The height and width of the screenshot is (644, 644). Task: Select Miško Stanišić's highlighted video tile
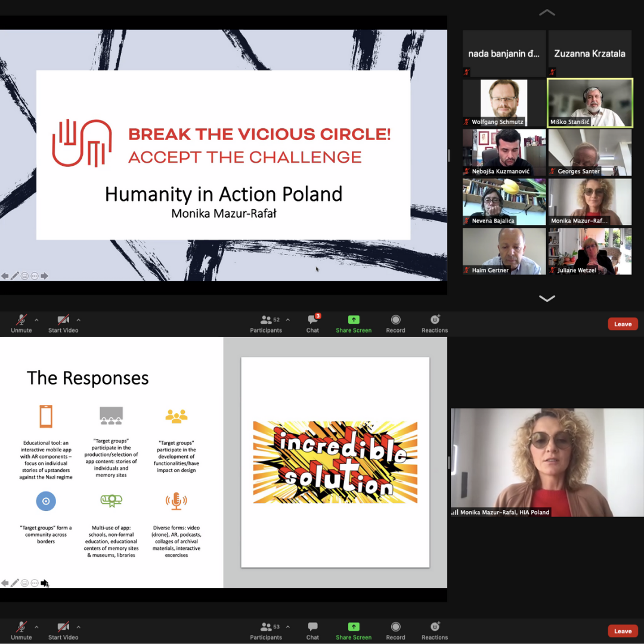[x=590, y=103]
